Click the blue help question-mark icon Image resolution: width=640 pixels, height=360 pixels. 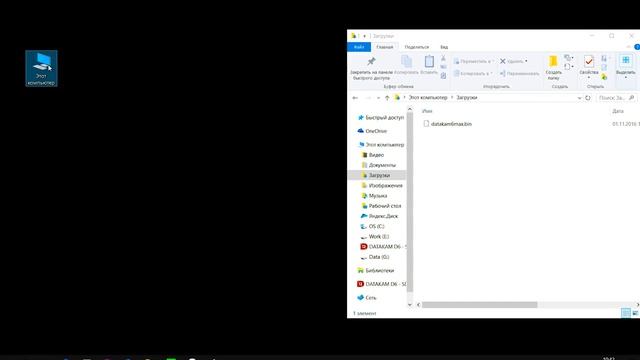[x=637, y=47]
